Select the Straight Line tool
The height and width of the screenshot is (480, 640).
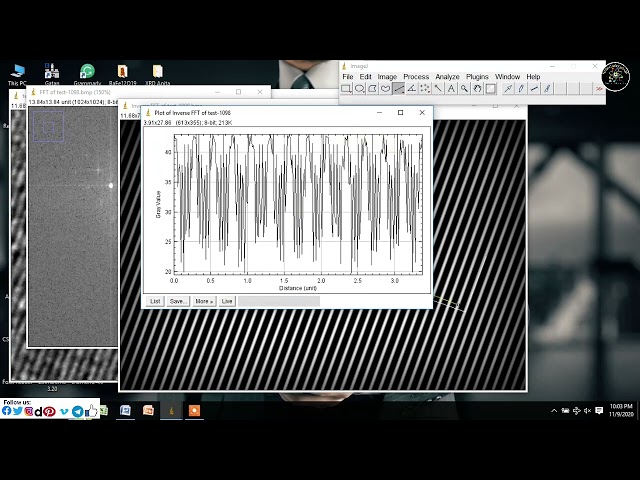click(x=398, y=89)
